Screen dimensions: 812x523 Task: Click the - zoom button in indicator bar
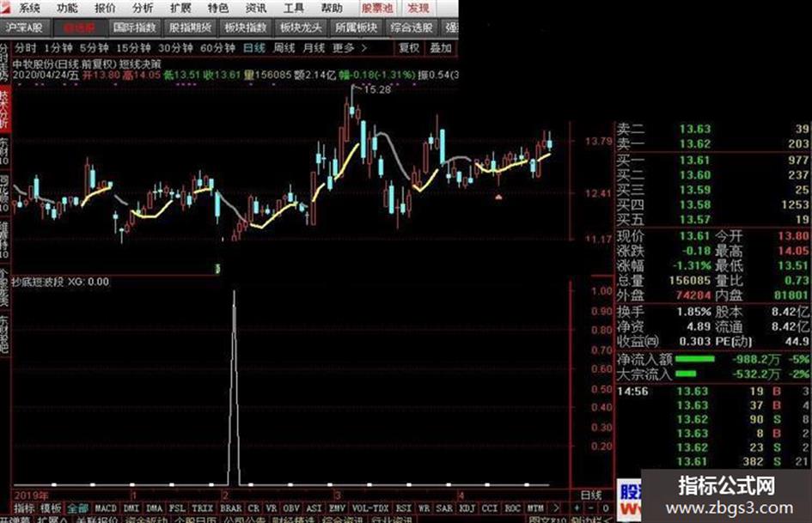(591, 508)
